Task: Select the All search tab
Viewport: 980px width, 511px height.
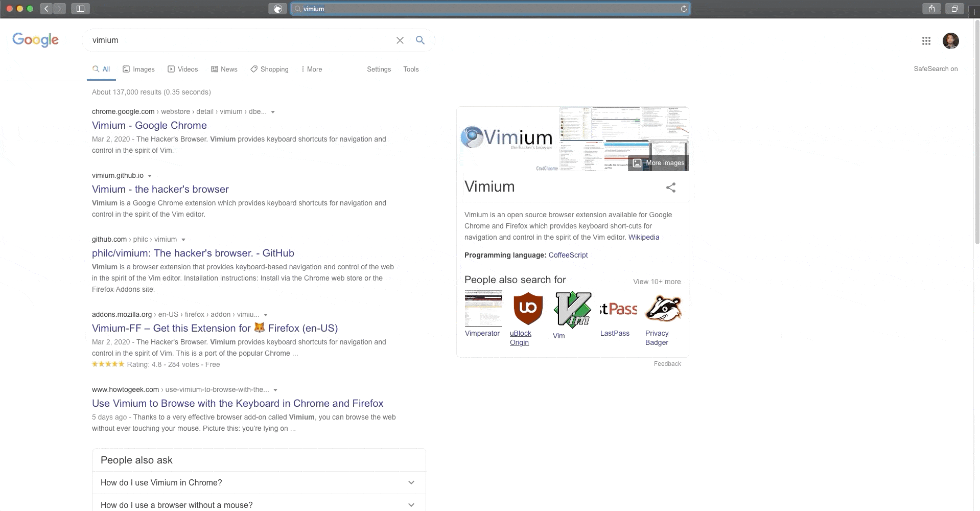Action: point(101,69)
